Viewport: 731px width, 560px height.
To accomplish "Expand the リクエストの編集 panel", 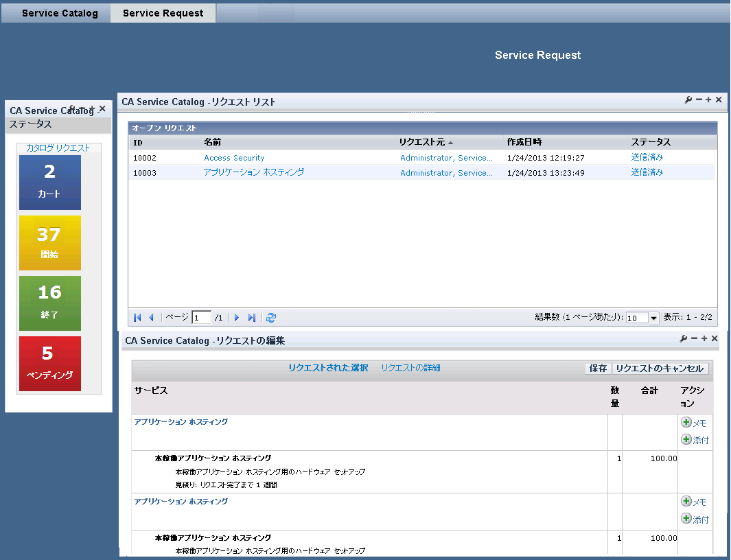I will (x=706, y=338).
